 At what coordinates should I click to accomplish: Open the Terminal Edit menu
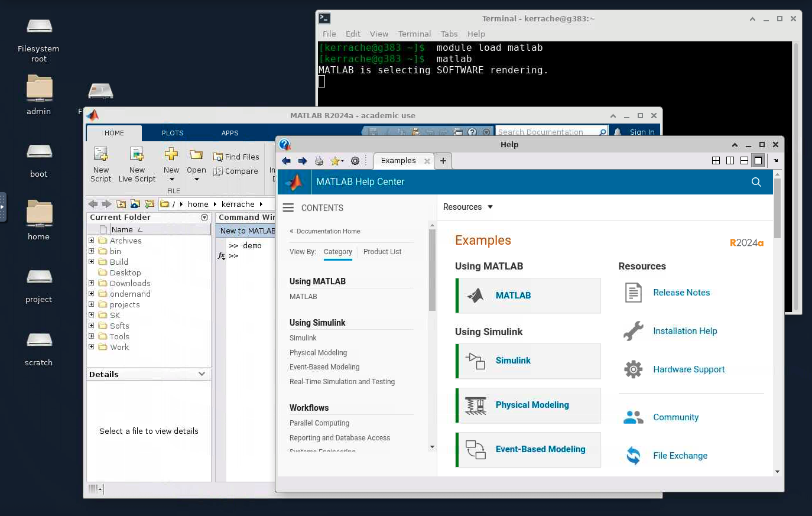coord(353,34)
